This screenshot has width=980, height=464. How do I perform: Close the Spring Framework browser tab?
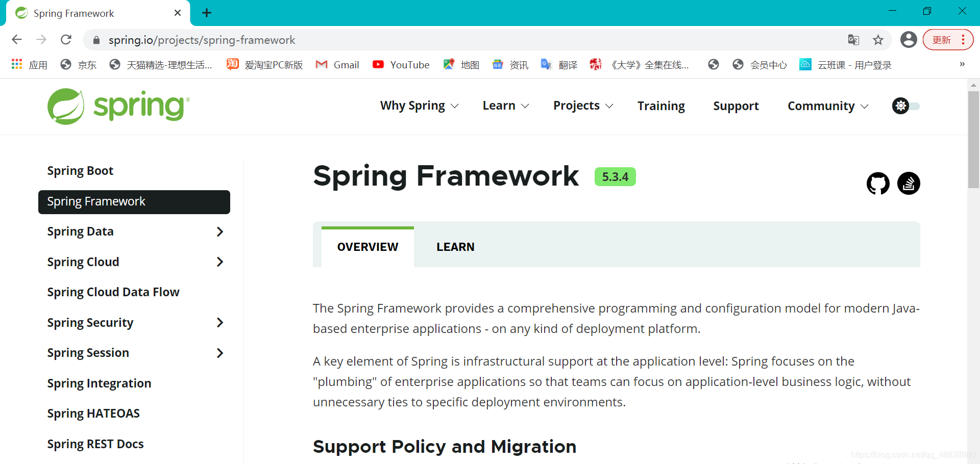(178, 13)
